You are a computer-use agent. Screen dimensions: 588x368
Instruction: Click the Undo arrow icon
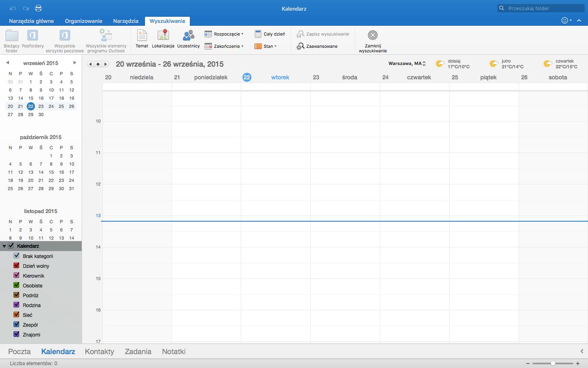(x=13, y=8)
